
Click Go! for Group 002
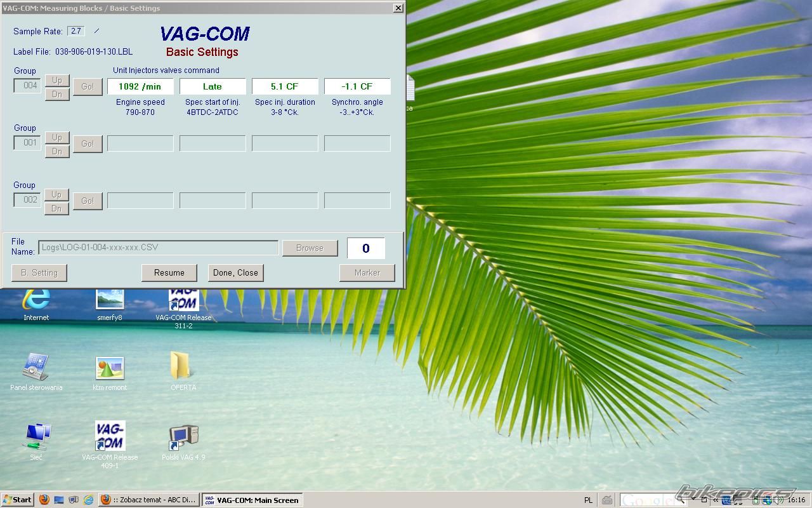pos(88,201)
